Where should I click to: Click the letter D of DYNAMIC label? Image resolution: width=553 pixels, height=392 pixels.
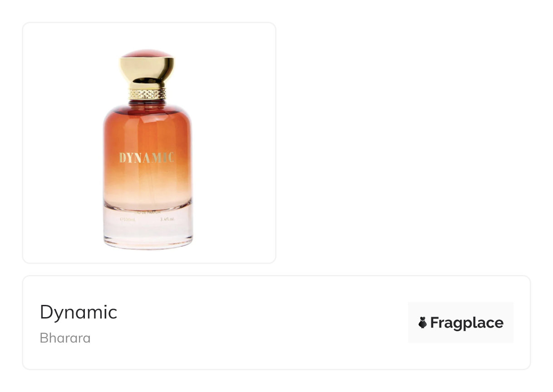[123, 157]
